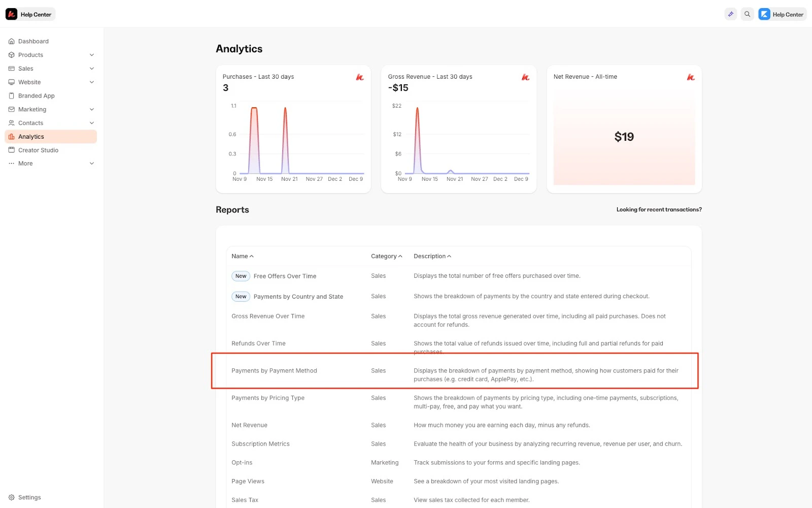The image size is (812, 508).
Task: Open Page Views report
Action: pos(248,482)
